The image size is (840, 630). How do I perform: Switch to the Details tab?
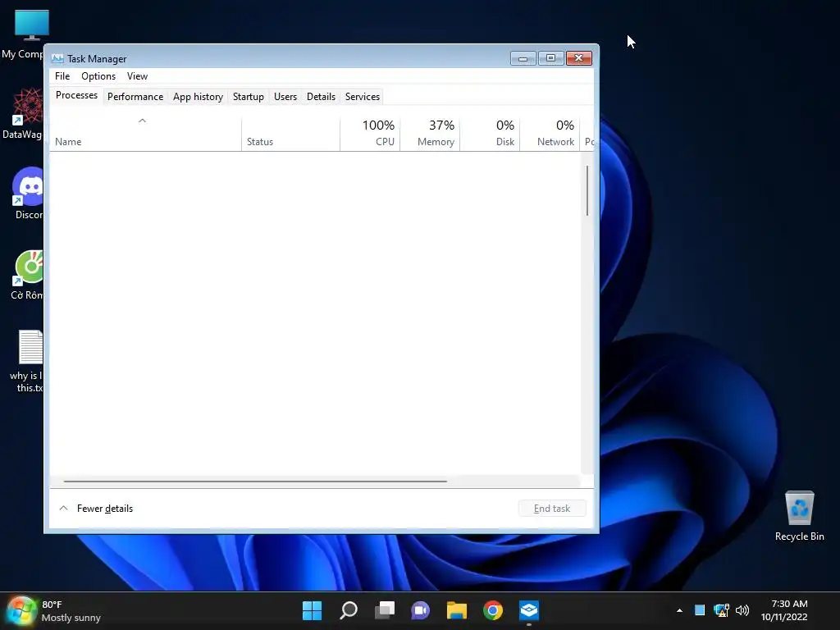pos(321,97)
